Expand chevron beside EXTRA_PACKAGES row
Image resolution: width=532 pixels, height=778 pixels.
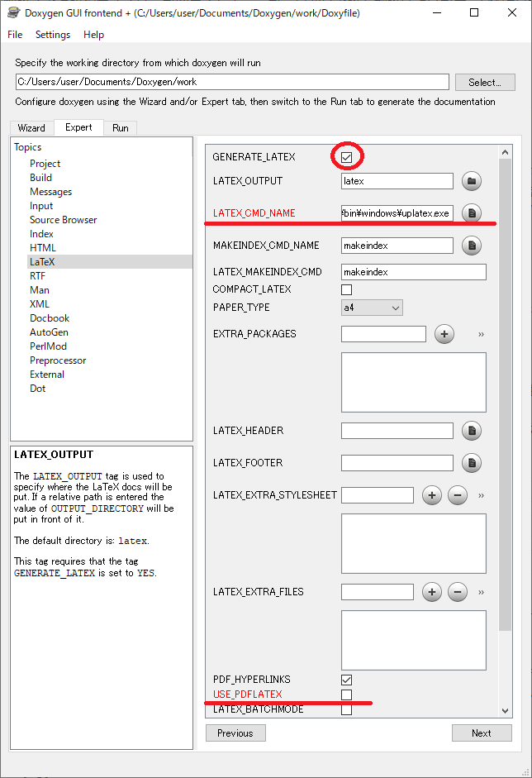(x=481, y=334)
